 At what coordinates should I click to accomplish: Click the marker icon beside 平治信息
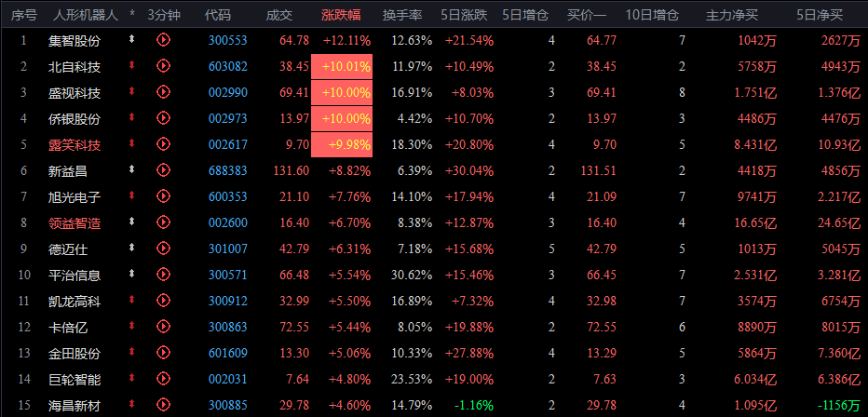131,274
